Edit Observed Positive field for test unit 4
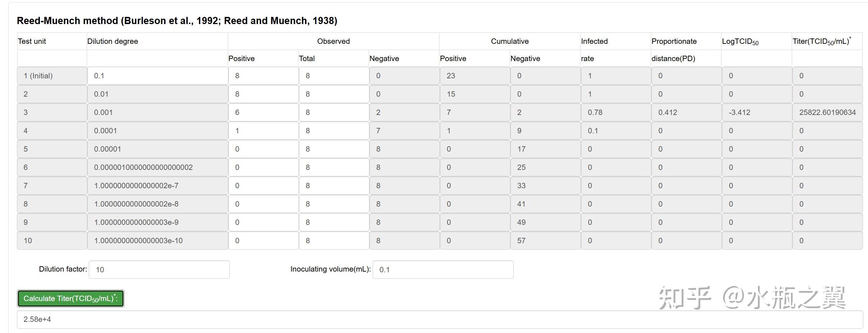Viewport: 868px width, 333px height. [x=263, y=131]
